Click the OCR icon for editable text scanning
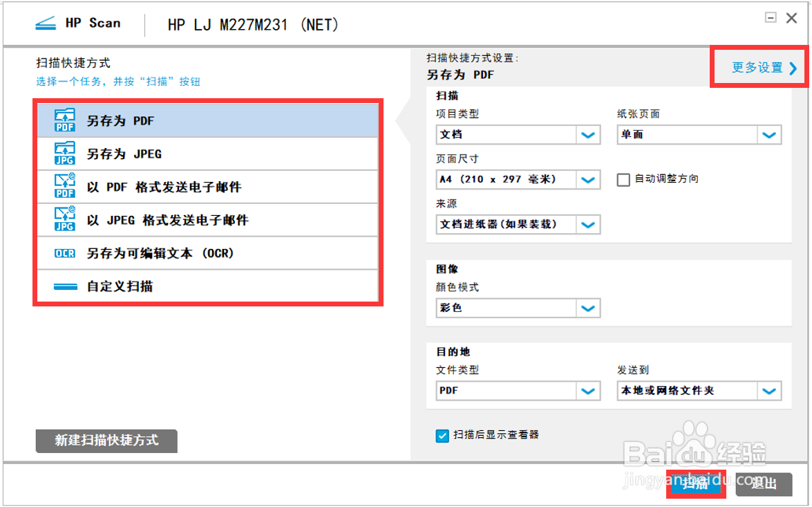This screenshot has width=812, height=507. click(x=64, y=253)
